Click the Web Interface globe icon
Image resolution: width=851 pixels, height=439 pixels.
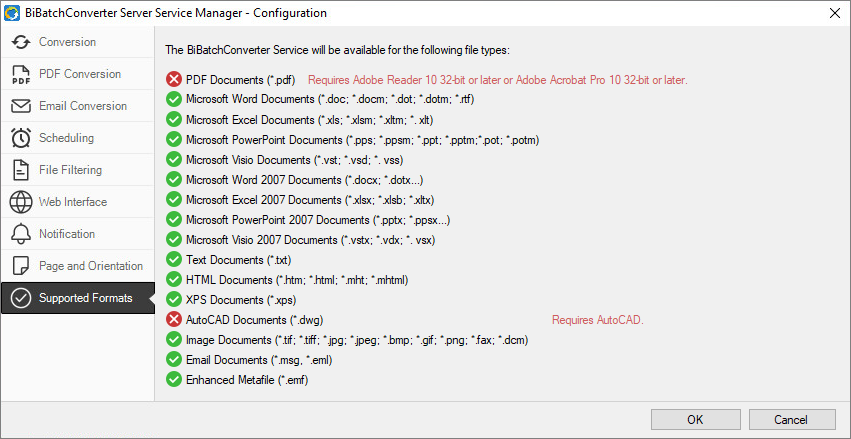21,202
